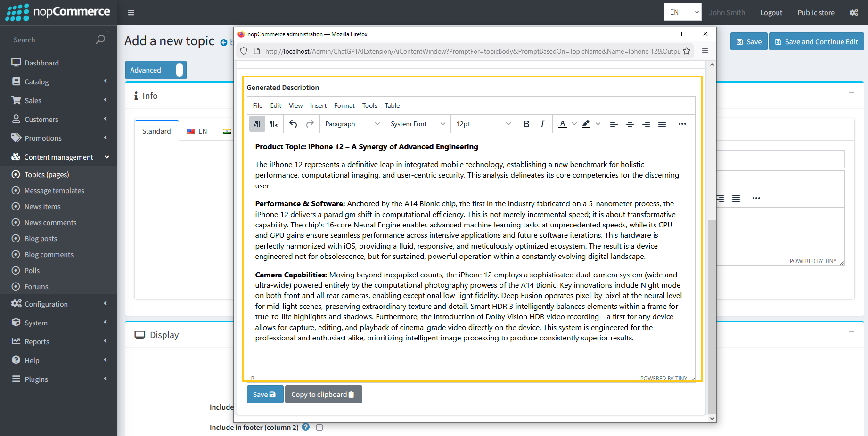Copy generated description to clipboard
868x436 pixels.
click(x=323, y=394)
